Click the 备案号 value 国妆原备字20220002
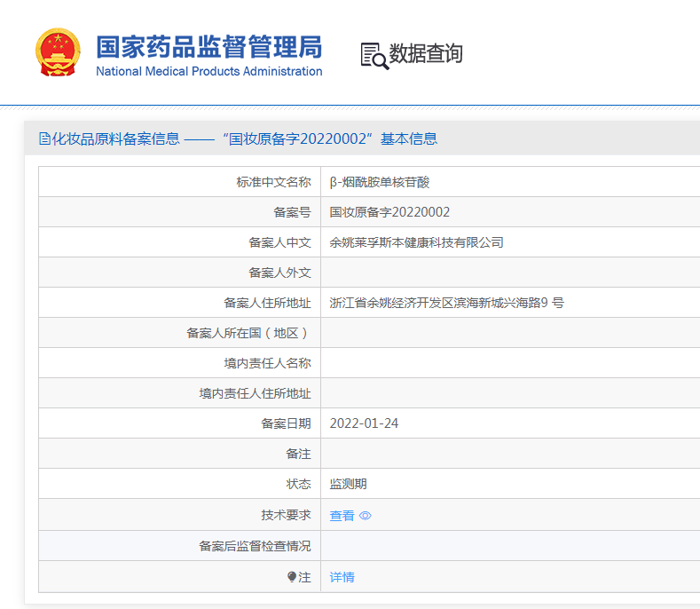Viewport: 700px width, 609px height. [389, 212]
